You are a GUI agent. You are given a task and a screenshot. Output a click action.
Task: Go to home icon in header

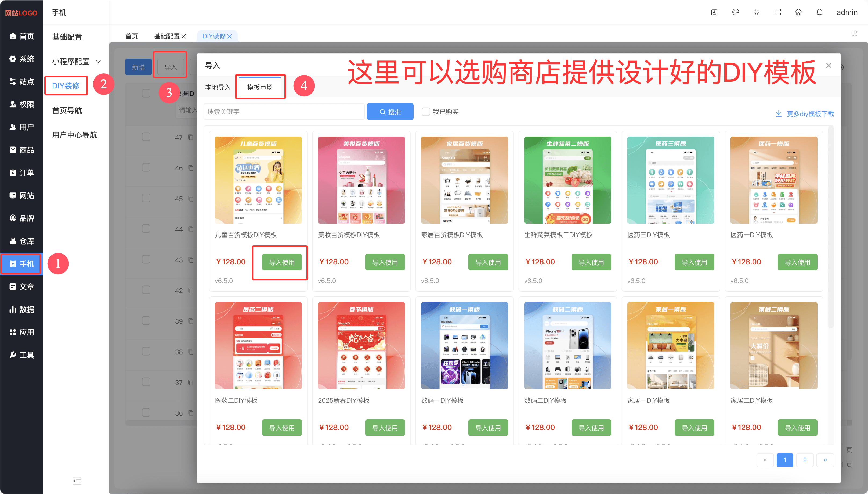click(798, 12)
